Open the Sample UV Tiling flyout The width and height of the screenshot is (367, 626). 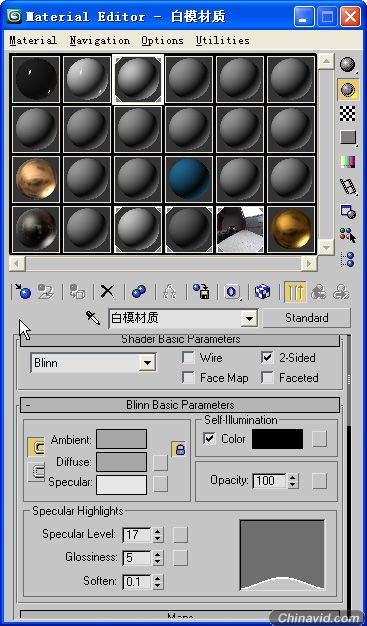click(x=347, y=138)
